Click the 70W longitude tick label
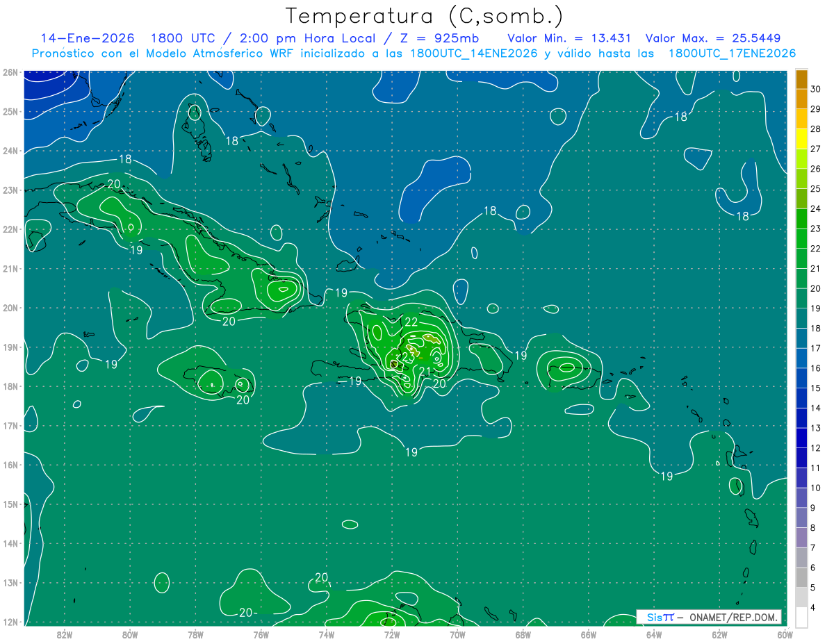834x644 pixels. [x=457, y=634]
